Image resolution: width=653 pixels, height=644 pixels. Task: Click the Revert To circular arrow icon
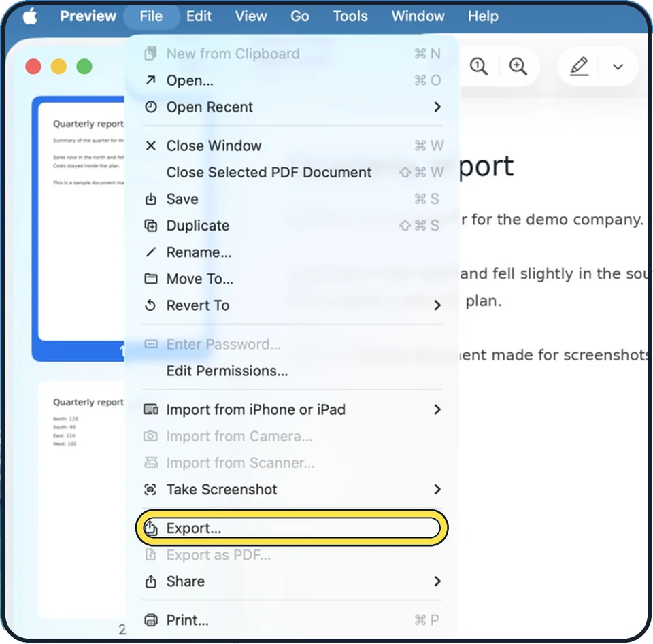pyautogui.click(x=151, y=305)
